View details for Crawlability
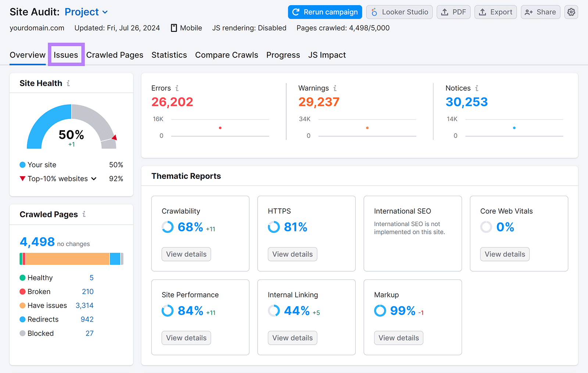This screenshot has height=373, width=588. tap(186, 254)
